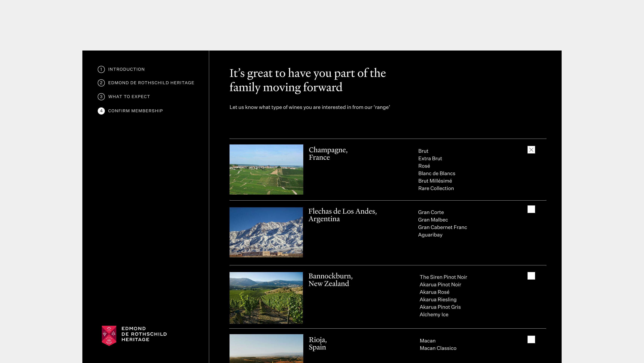Open the Champagne vineyard thumbnail

pos(266,169)
